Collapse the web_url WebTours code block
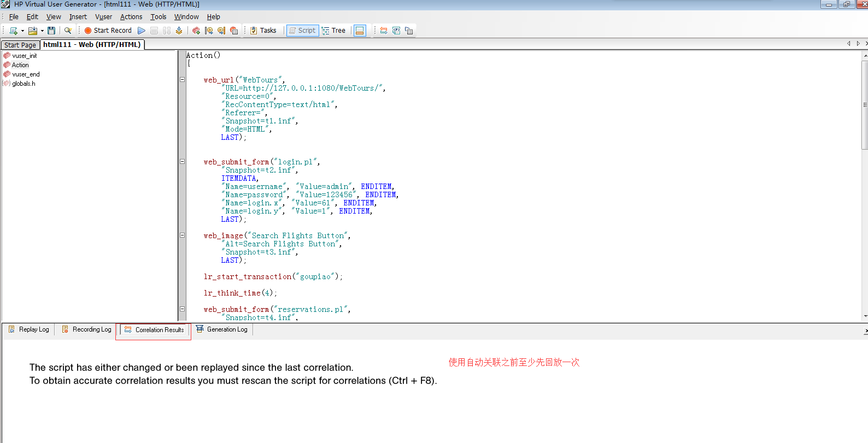Image resolution: width=868 pixels, height=443 pixels. 182,80
